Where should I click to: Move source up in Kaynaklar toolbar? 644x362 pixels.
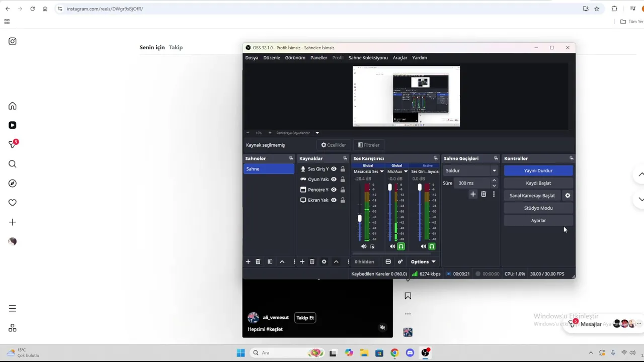pos(336,261)
